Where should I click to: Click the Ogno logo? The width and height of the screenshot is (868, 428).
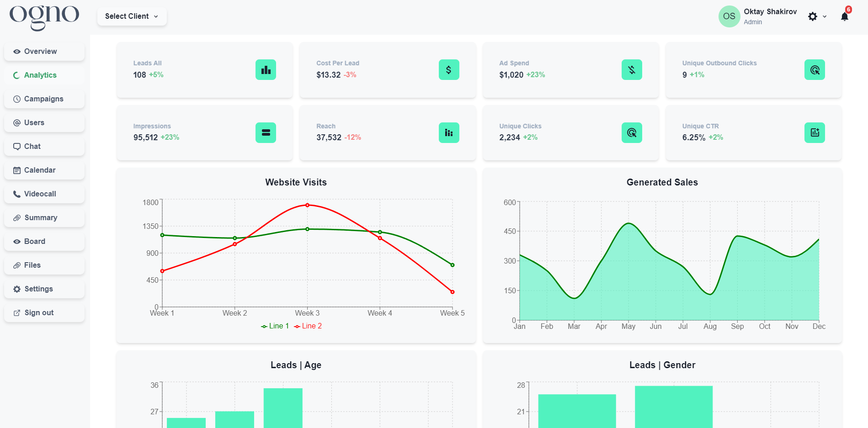point(44,16)
